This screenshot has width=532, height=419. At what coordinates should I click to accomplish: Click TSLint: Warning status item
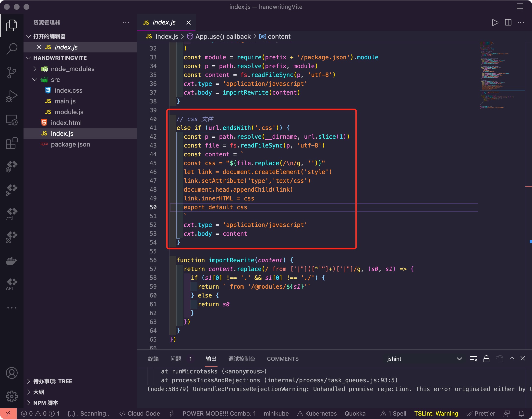pos(436,414)
